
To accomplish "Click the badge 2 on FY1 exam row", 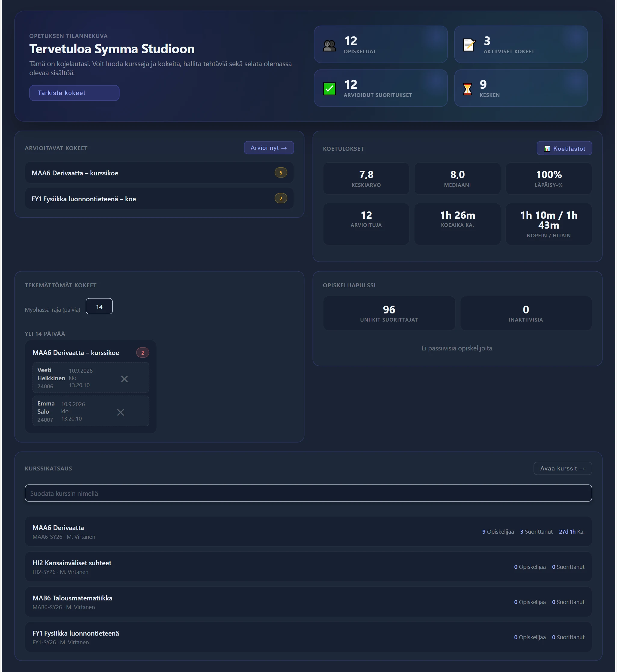I will (x=281, y=199).
